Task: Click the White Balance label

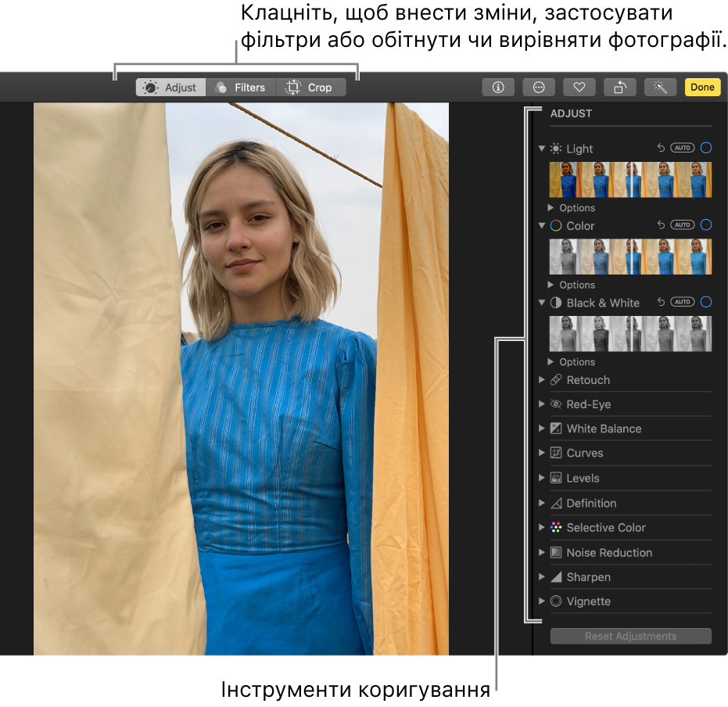Action: coord(604,429)
